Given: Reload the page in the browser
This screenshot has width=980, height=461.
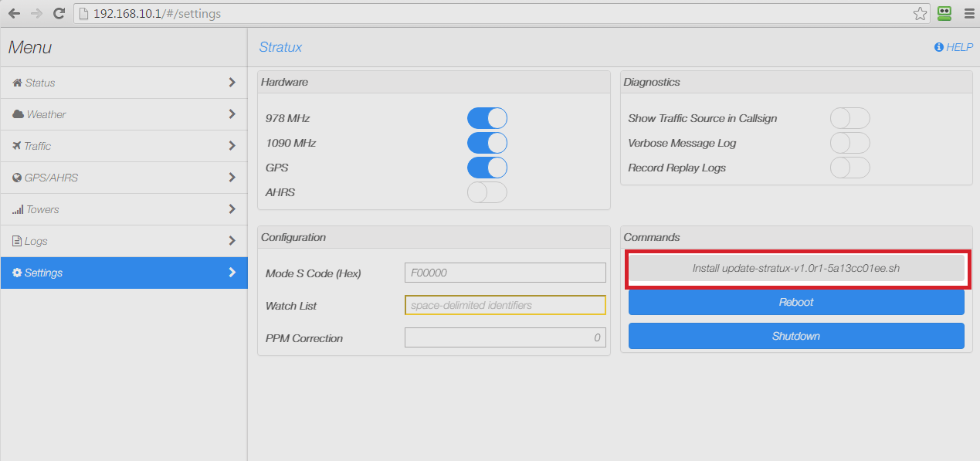Looking at the screenshot, I should (x=59, y=13).
